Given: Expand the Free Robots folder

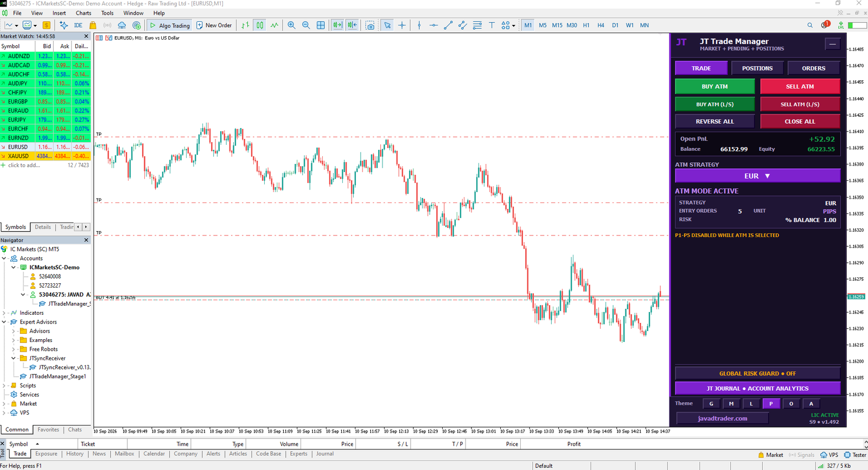Looking at the screenshot, I should click(14, 349).
